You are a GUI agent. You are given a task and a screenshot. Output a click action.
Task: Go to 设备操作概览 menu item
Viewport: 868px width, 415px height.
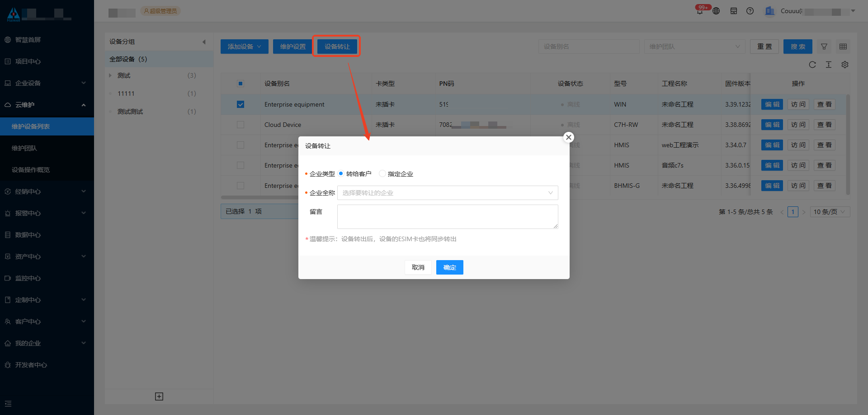click(x=47, y=170)
